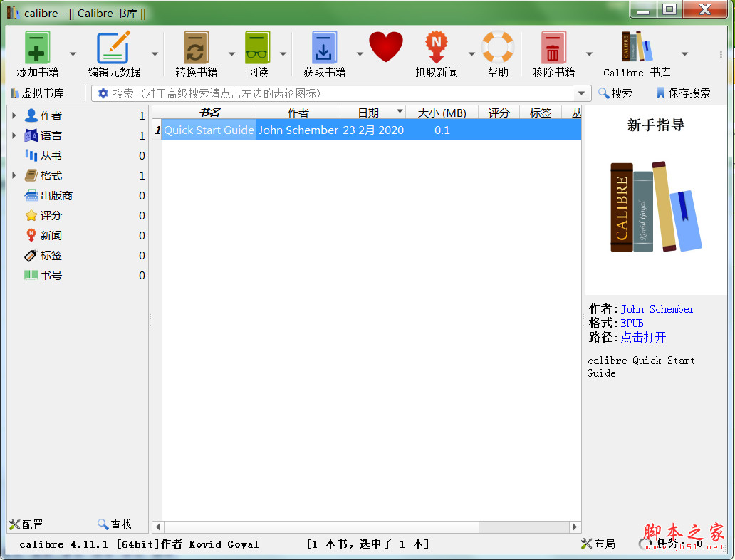This screenshot has height=560, width=735.
Task: Sort by the 大小 (MB) column header
Action: [x=442, y=113]
